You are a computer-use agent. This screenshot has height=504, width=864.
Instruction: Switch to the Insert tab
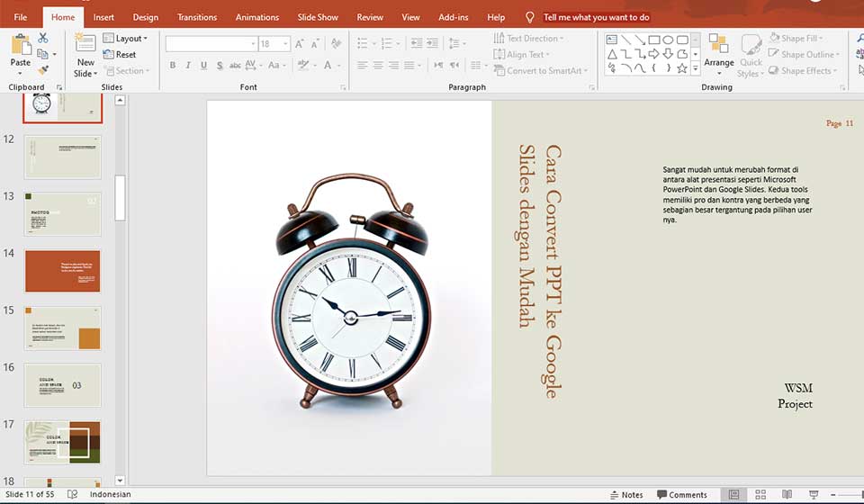pos(103,17)
